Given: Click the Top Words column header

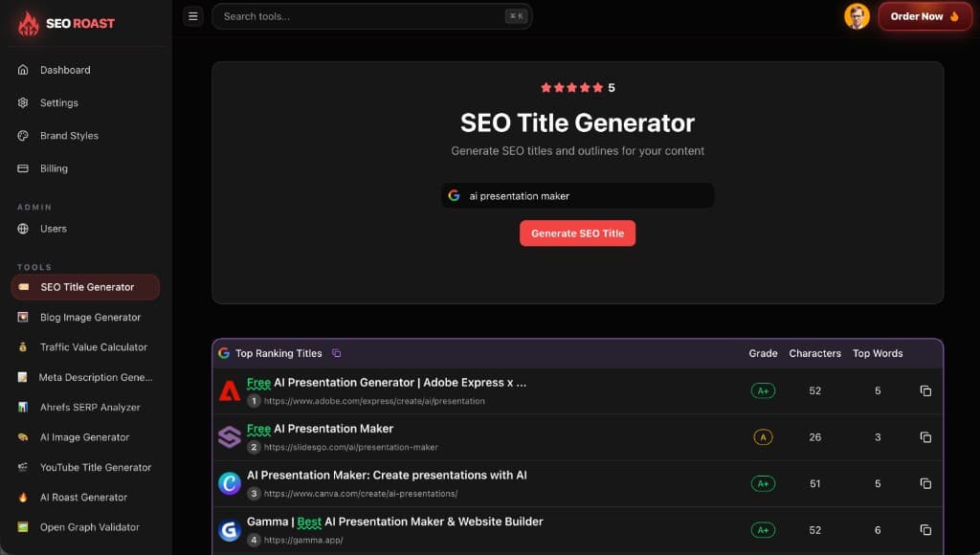Looking at the screenshot, I should click(878, 353).
